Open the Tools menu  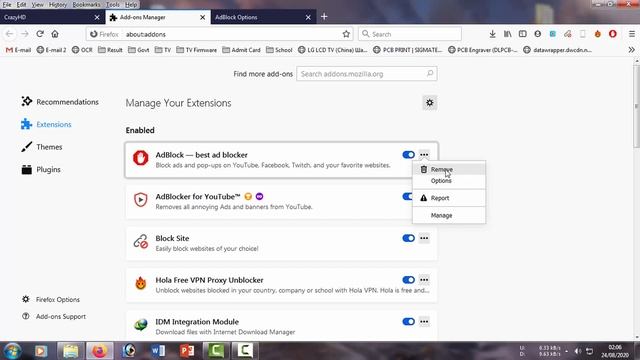[112, 4]
